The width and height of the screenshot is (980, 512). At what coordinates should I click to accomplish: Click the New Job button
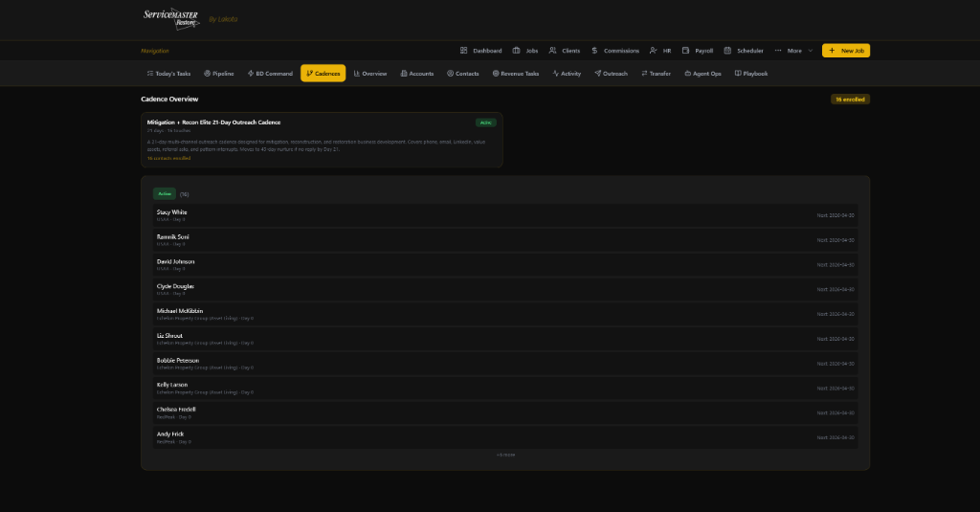(x=846, y=51)
